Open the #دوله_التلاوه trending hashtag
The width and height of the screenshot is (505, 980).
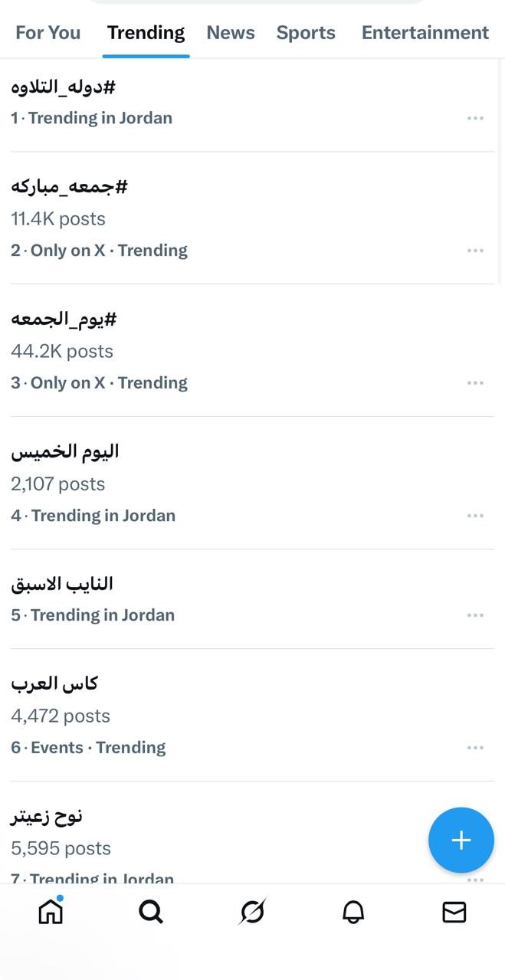[64, 87]
